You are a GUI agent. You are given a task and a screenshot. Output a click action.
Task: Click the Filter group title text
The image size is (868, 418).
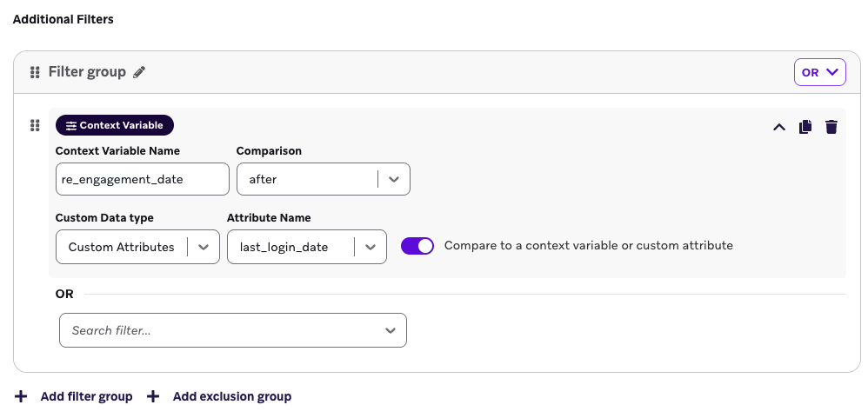click(87, 72)
